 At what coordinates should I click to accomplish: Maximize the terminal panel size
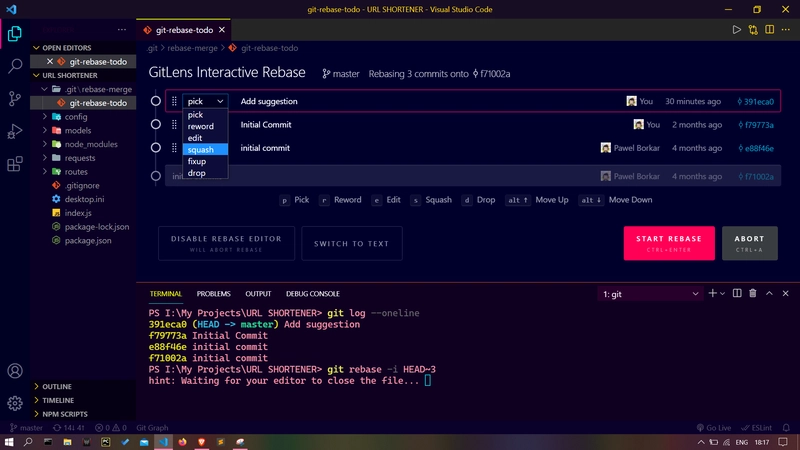click(769, 293)
